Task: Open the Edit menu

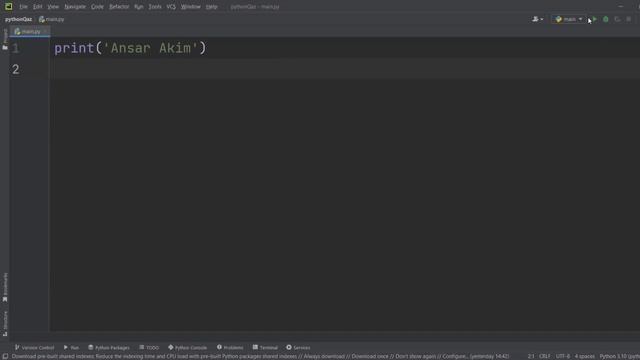Action: click(38, 7)
